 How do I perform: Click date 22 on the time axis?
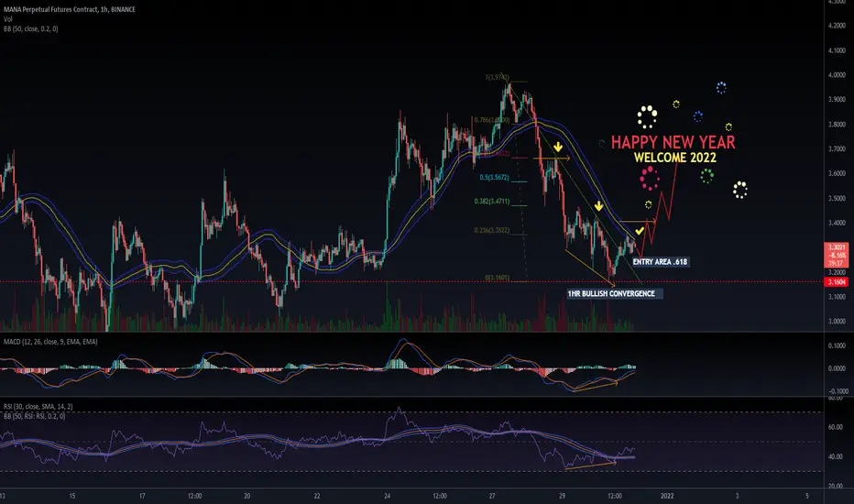point(317,497)
